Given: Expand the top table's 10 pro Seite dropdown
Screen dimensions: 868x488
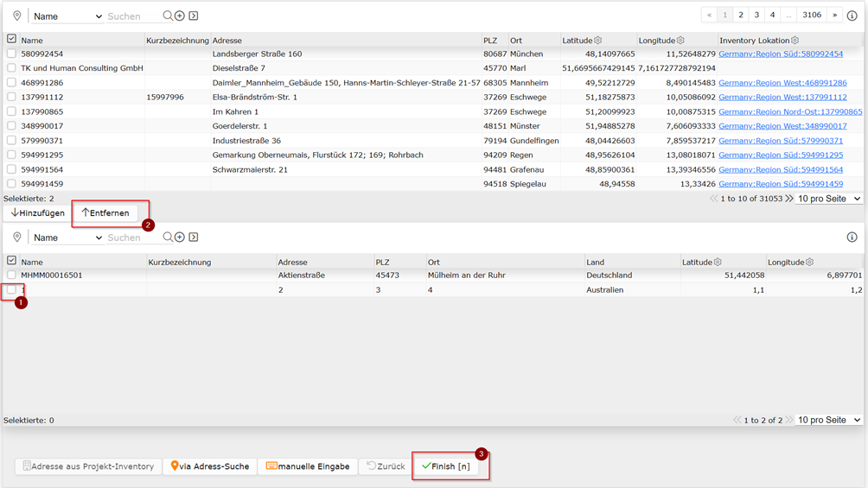Looking at the screenshot, I should pos(829,199).
